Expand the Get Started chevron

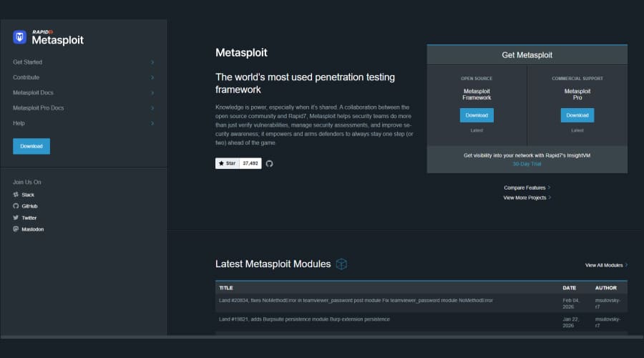[x=152, y=62]
